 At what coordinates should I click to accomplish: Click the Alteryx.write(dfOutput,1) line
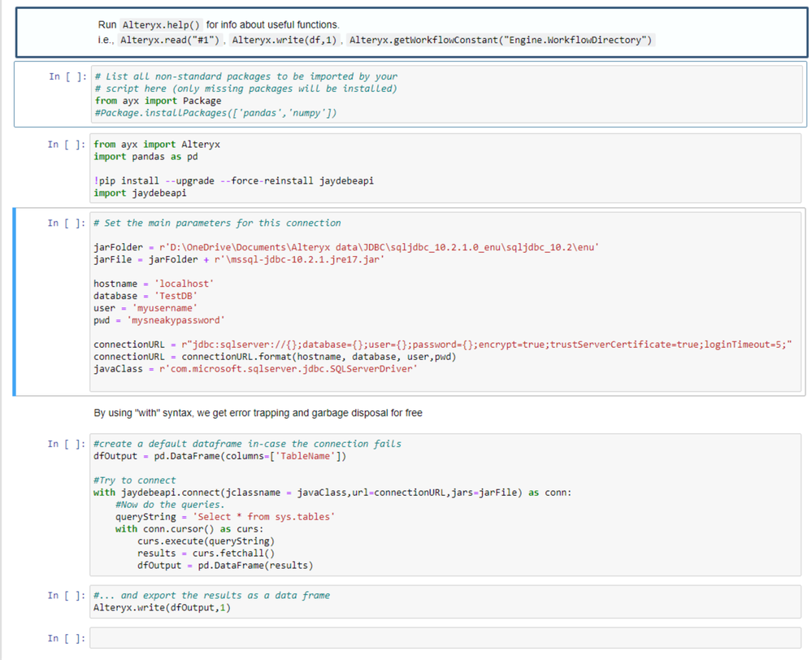162,607
